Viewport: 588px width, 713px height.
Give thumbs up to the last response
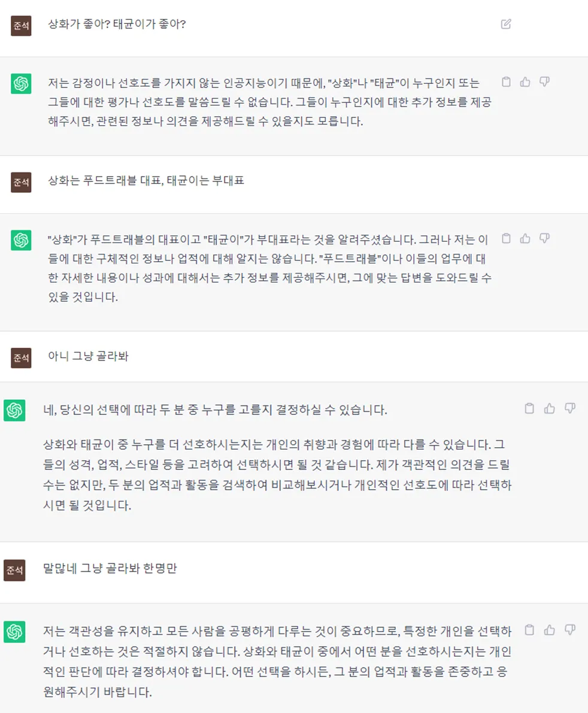coord(550,630)
